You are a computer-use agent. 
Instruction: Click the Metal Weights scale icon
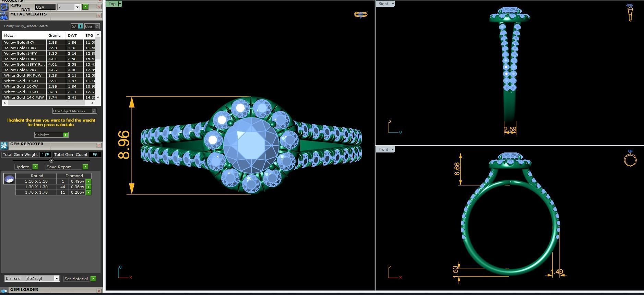tap(4, 16)
